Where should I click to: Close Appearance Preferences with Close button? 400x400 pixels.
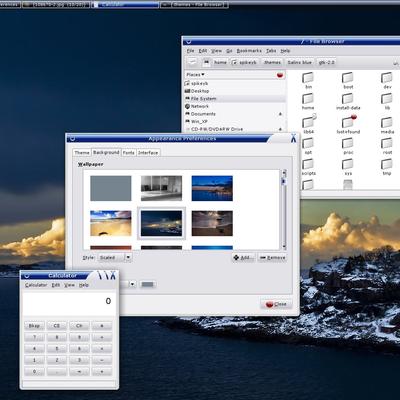click(x=276, y=304)
